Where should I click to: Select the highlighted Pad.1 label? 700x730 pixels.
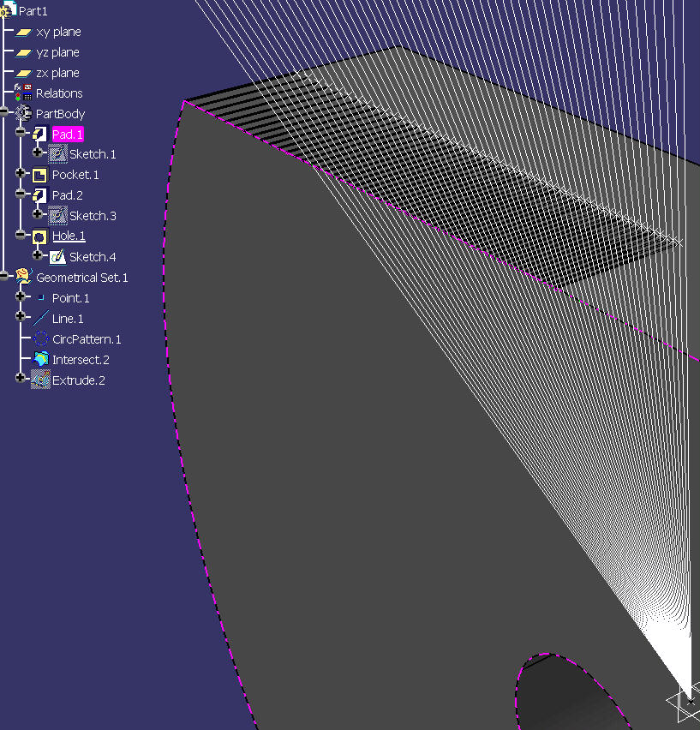tap(68, 135)
